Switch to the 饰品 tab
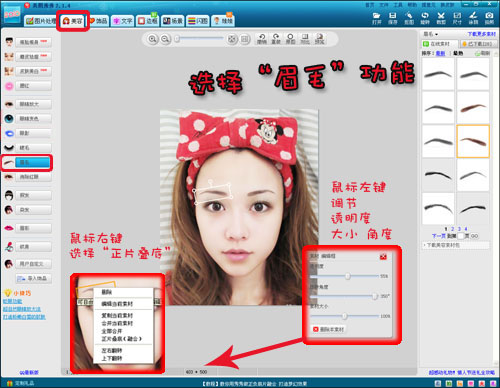This screenshot has width=500, height=388. pyautogui.click(x=99, y=21)
